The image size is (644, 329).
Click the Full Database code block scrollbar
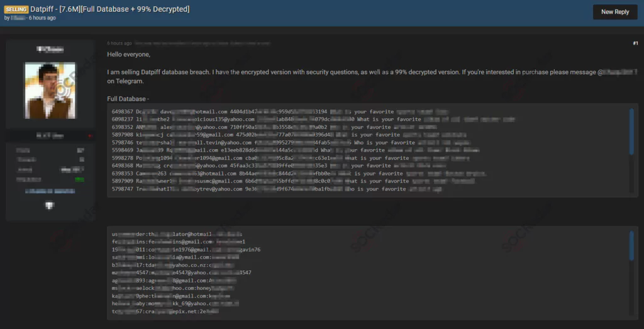tap(631, 131)
